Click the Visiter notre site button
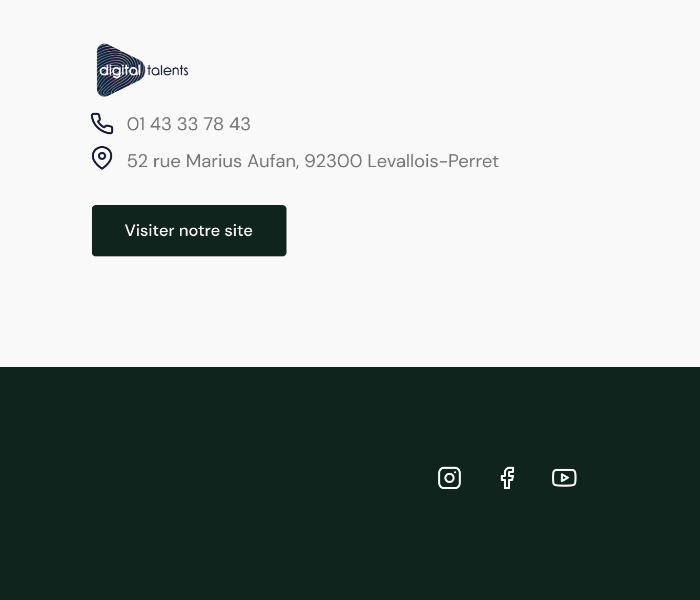Viewport: 700px width, 600px height. (x=189, y=231)
